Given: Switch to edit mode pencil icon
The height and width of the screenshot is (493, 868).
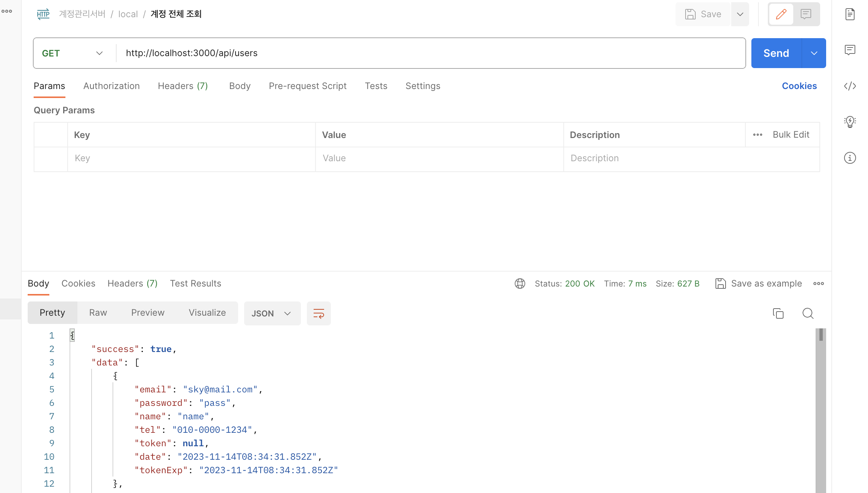Looking at the screenshot, I should (781, 14).
